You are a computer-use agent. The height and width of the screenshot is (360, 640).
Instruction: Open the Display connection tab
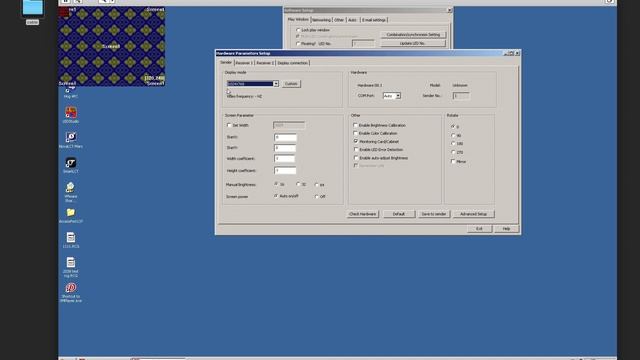tap(293, 63)
